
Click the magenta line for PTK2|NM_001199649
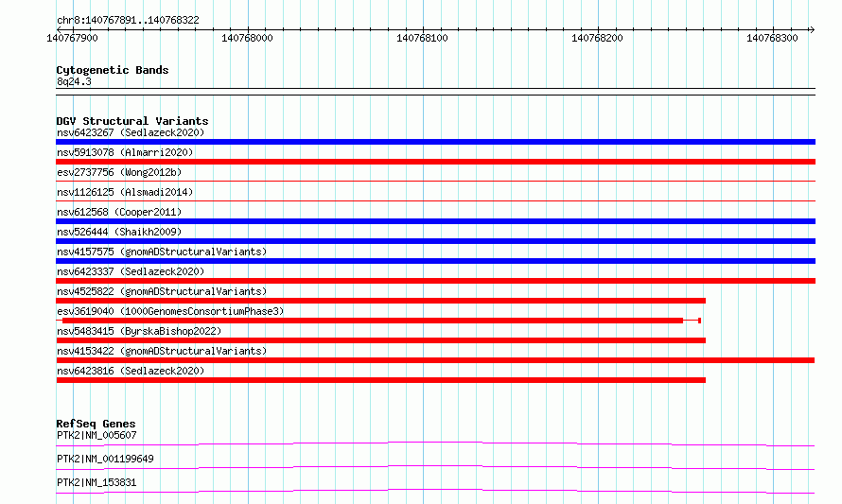point(435,466)
